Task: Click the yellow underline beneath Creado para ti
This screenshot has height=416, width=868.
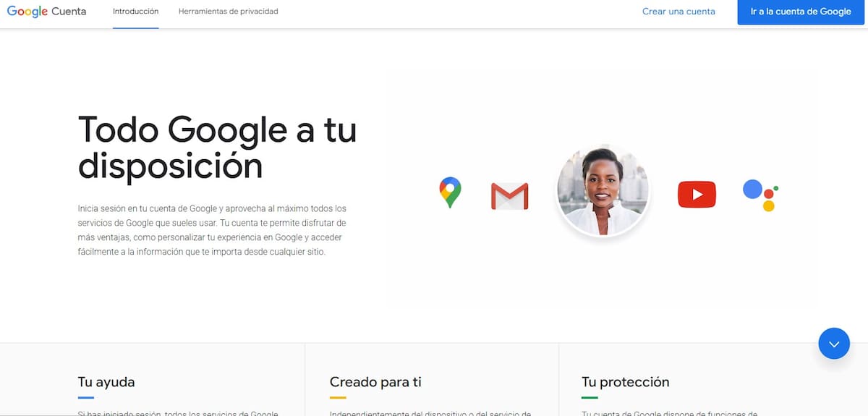Action: coord(338,398)
